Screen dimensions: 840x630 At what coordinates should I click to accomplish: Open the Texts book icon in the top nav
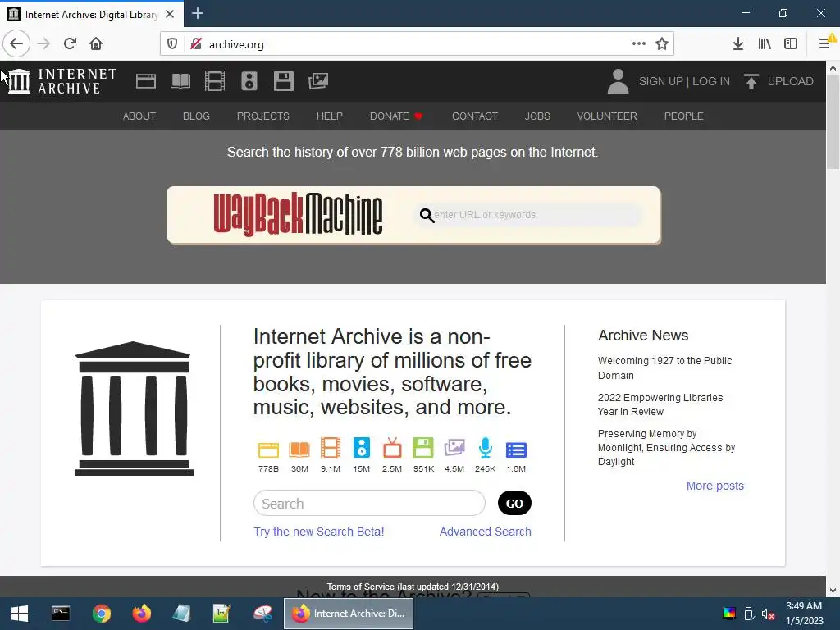coord(180,81)
